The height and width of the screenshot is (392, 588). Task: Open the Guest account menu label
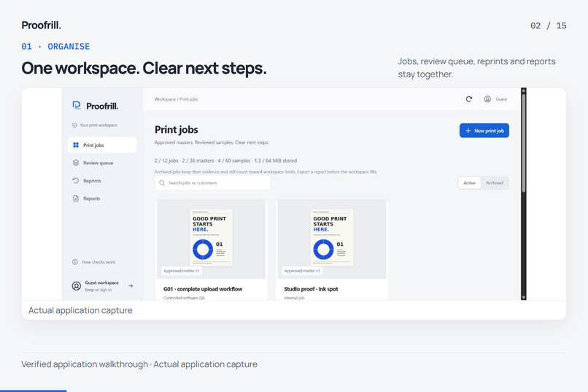[x=501, y=99]
